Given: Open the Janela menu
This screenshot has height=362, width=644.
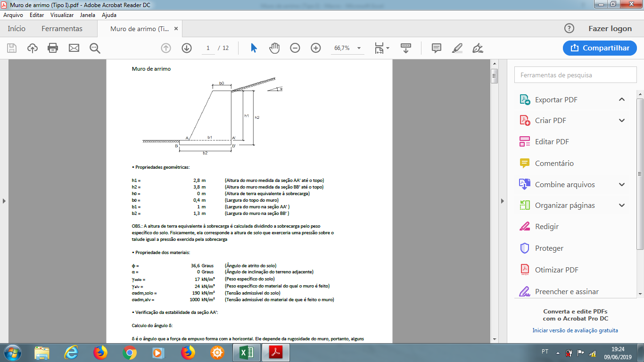Looking at the screenshot, I should point(88,15).
